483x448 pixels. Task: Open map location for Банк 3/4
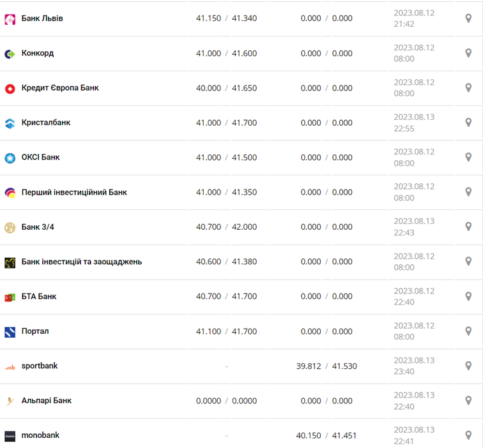click(468, 227)
